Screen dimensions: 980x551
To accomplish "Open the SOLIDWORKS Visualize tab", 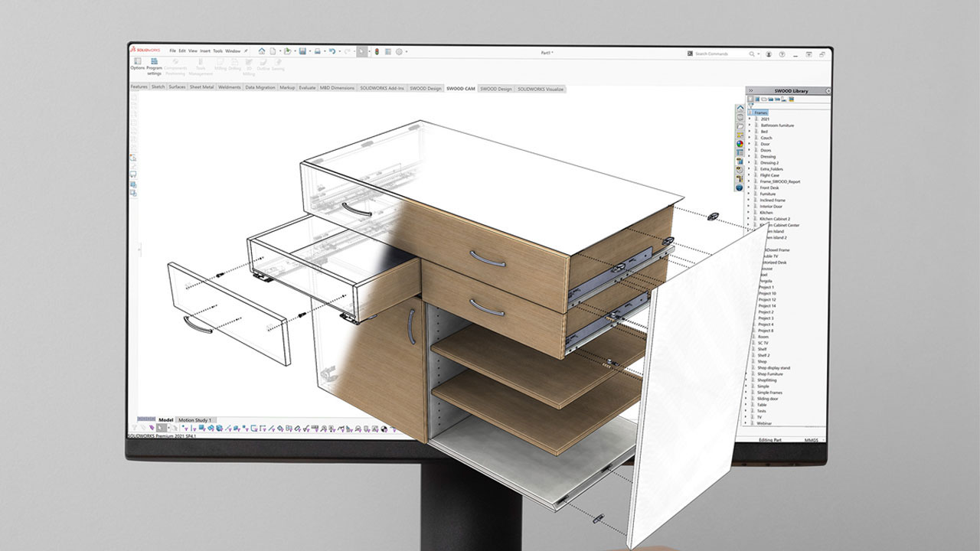I will (x=541, y=89).
